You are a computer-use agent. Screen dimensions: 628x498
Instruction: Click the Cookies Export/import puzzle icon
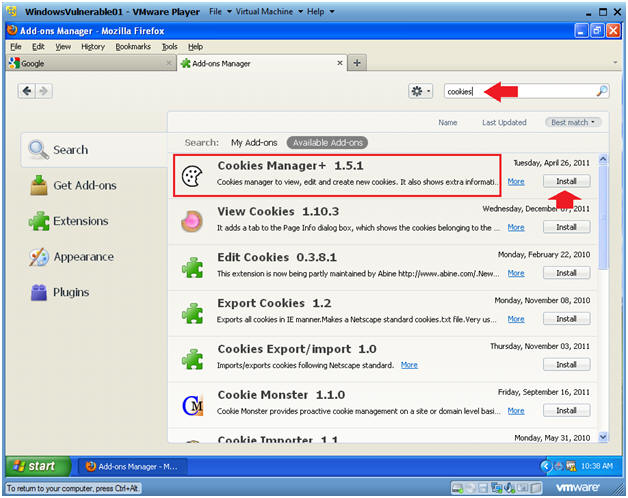click(x=193, y=359)
